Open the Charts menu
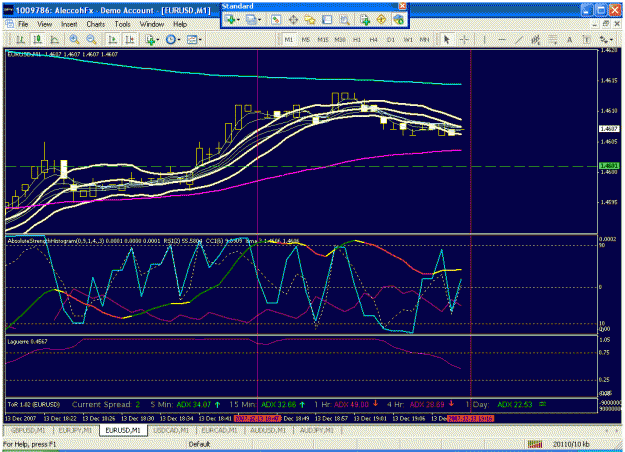This screenshot has width=625, height=452. coord(96,24)
